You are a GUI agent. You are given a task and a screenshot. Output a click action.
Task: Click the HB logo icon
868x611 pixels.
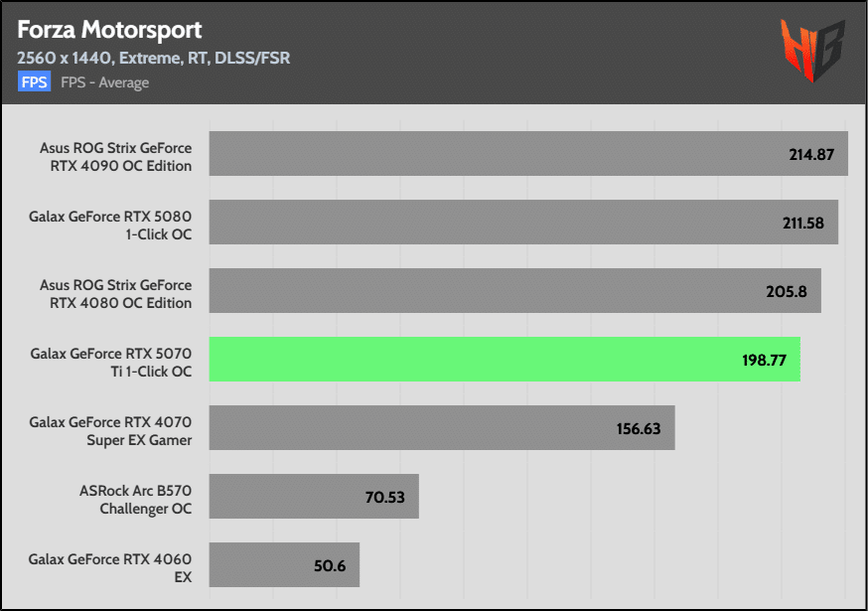pyautogui.click(x=812, y=51)
